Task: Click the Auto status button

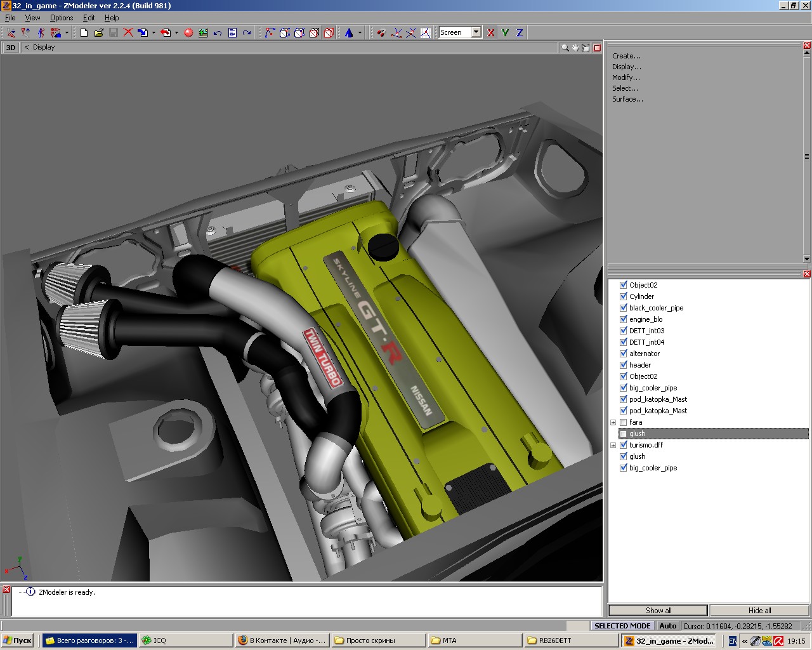Action: [x=667, y=626]
